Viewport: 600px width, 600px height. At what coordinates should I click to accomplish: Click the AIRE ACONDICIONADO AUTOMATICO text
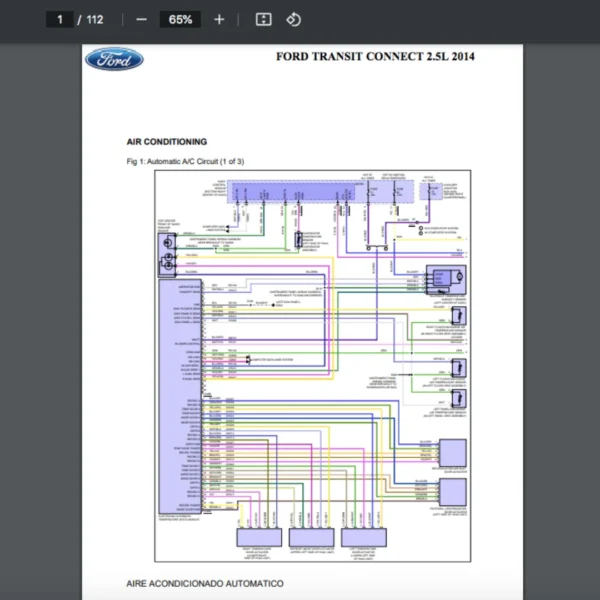pyautogui.click(x=205, y=583)
